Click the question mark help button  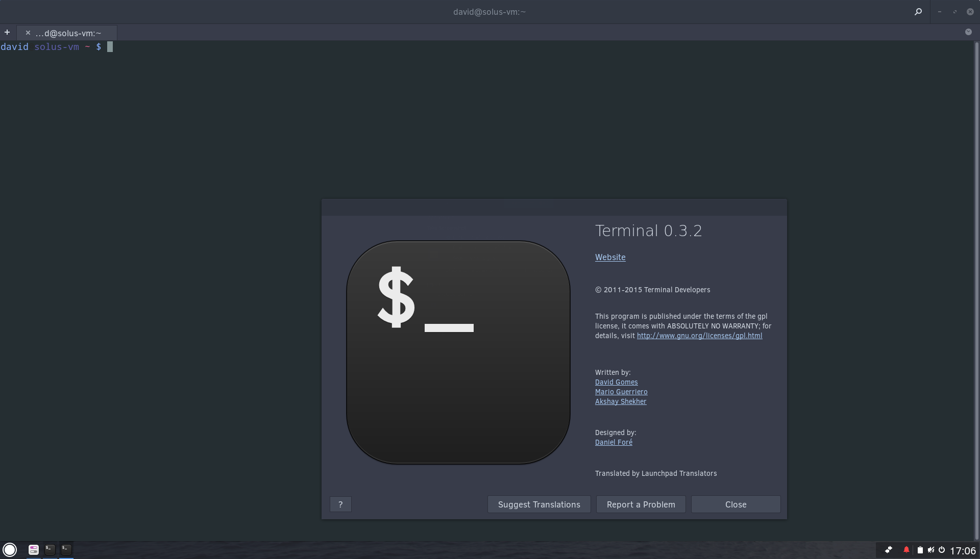point(340,504)
